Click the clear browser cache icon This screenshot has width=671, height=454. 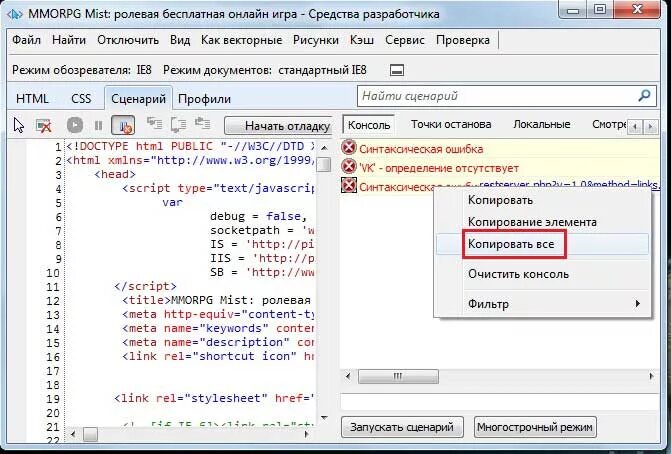tap(44, 125)
